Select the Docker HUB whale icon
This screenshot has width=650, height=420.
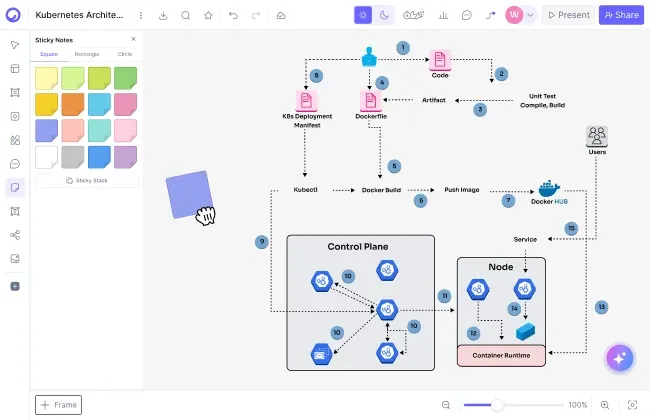click(549, 188)
